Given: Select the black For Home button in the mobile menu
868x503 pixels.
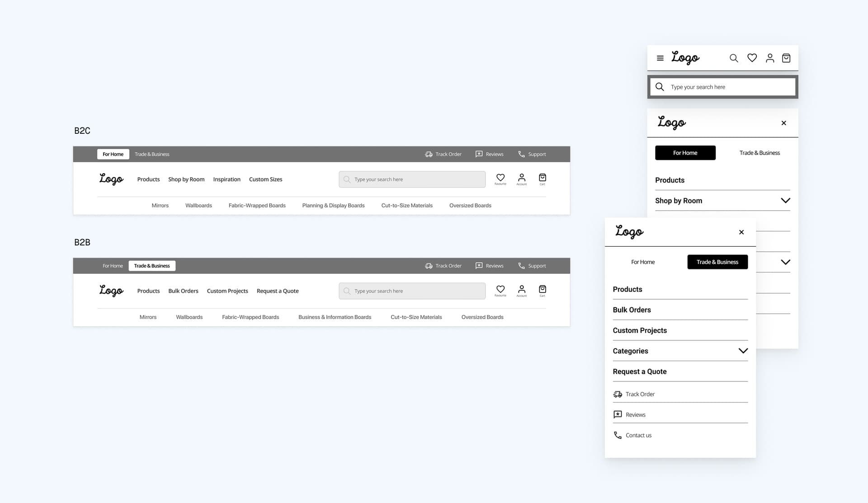Looking at the screenshot, I should (x=685, y=153).
